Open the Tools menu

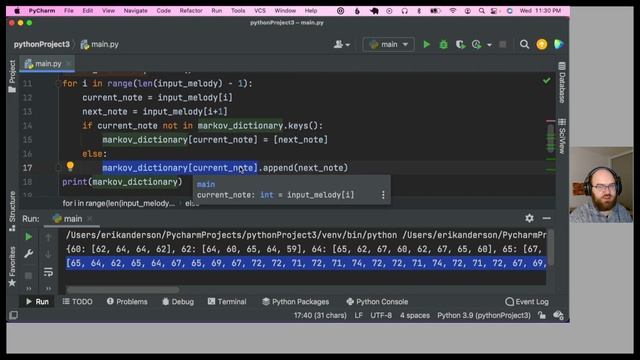238,11
